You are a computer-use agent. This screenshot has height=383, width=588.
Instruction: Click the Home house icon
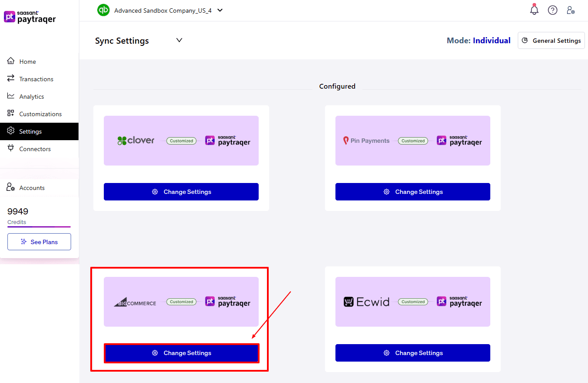click(11, 61)
